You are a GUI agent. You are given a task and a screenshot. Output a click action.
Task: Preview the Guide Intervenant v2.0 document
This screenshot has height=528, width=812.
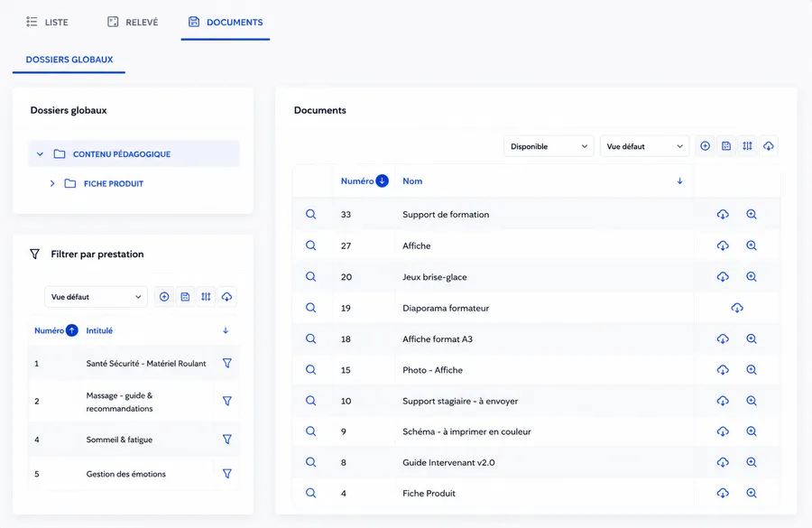pyautogui.click(x=752, y=462)
